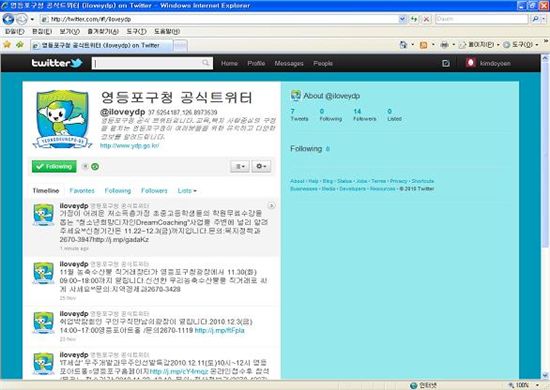Open the j.mp/ftFpla link in the tweet
The width and height of the screenshot is (550, 390).
point(220,330)
